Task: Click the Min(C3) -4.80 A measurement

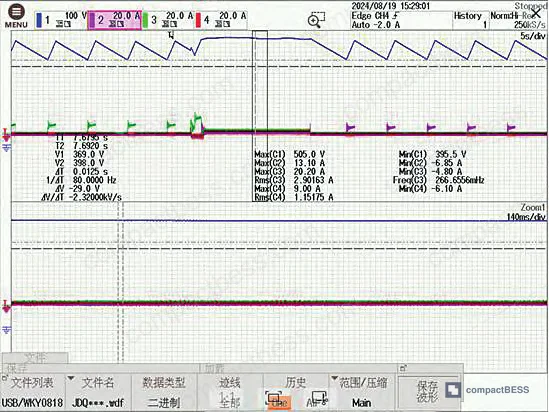Action: pos(430,172)
